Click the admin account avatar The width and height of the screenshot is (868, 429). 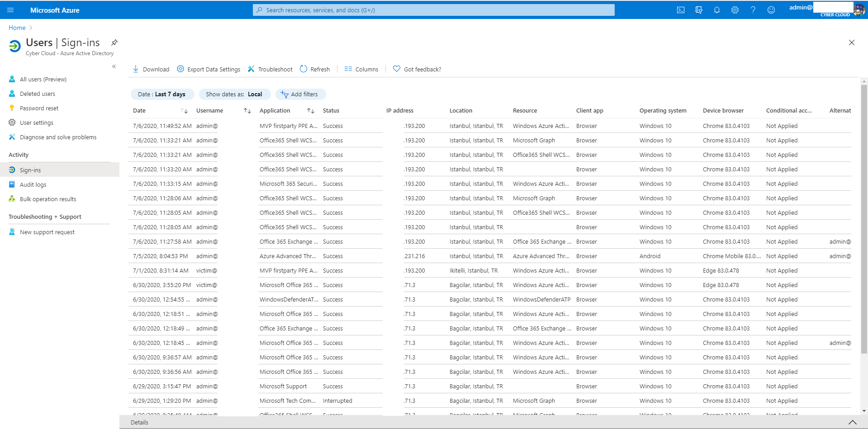pos(859,9)
